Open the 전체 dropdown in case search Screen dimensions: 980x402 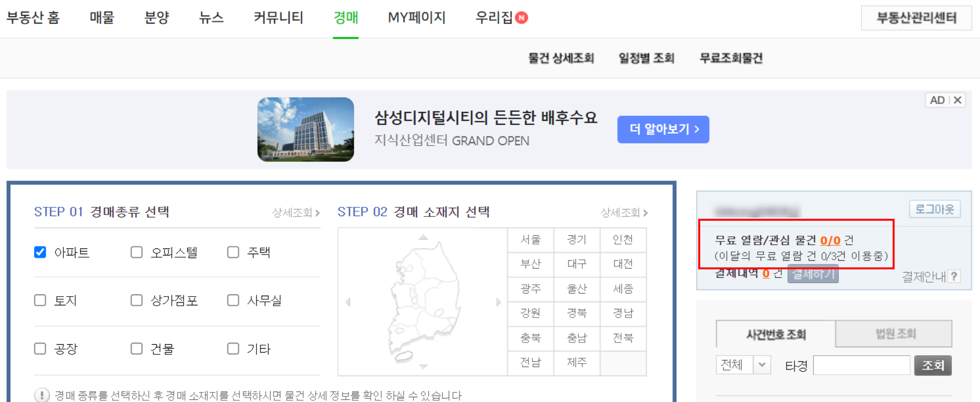[x=743, y=365]
